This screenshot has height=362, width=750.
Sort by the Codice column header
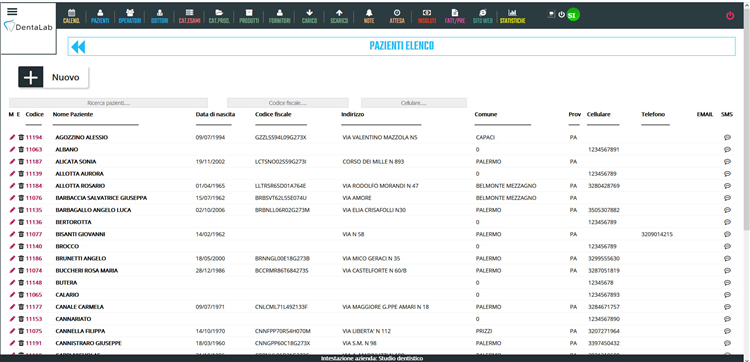pos(34,115)
